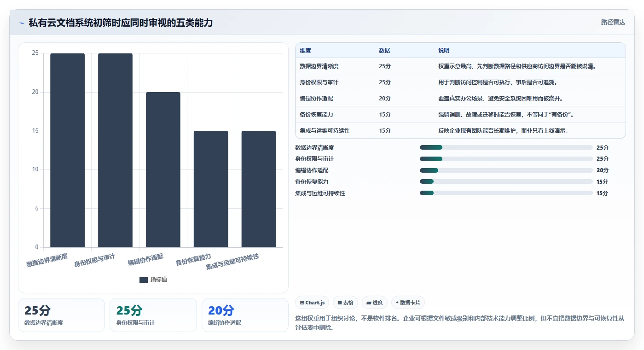This screenshot has width=644, height=350.
Task: Click the 编辑协作适配 progress bar
Action: (x=506, y=170)
